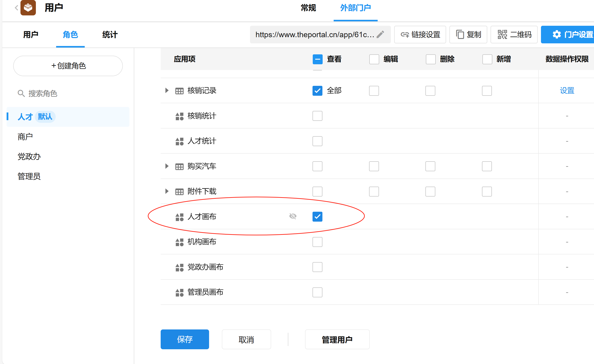The image size is (594, 364).
Task: Click the back arrow beside app logo
Action: click(16, 8)
